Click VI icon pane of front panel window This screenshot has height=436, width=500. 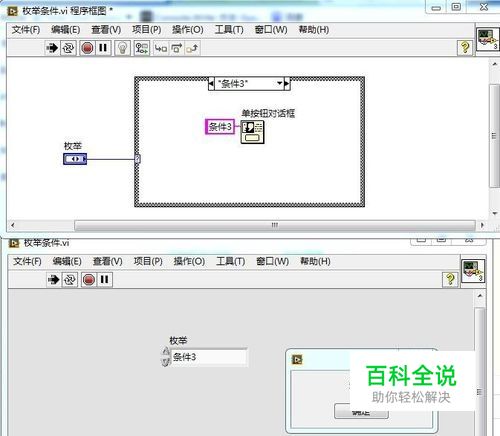(473, 271)
